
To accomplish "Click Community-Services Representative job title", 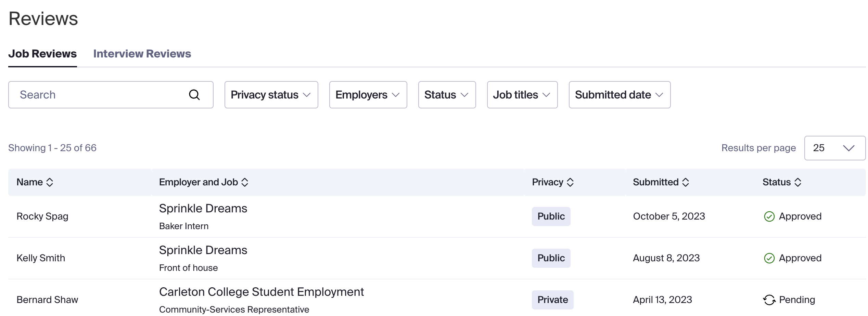I will coord(234,310).
